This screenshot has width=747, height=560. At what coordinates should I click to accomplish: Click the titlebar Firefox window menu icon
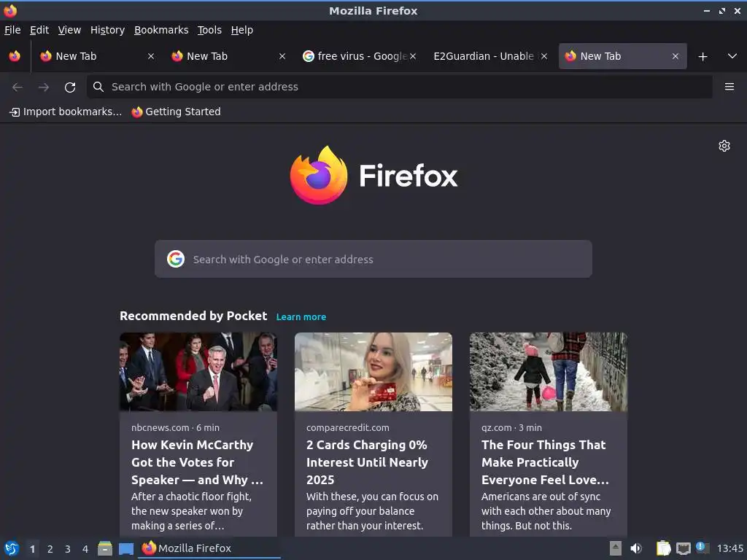pyautogui.click(x=10, y=10)
